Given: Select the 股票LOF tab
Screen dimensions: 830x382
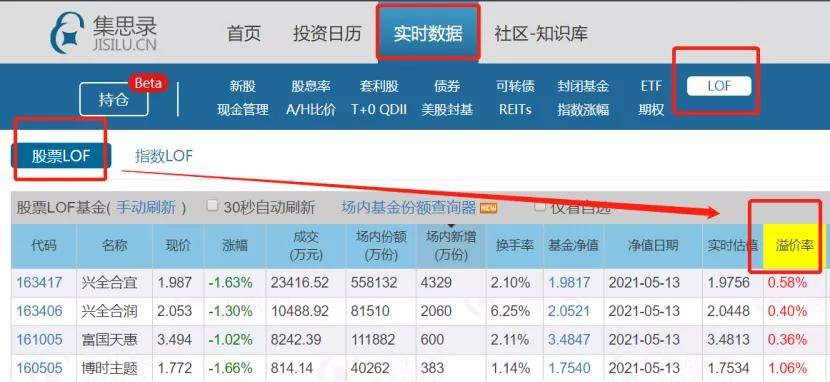Looking at the screenshot, I should [61, 157].
